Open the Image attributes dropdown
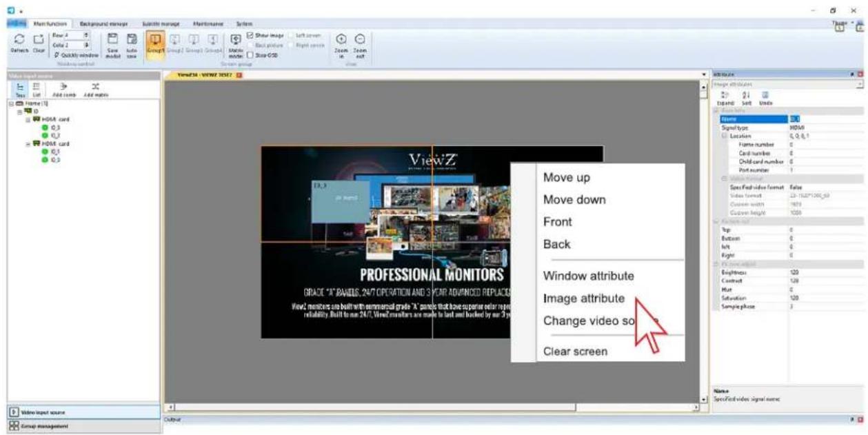This screenshot has width=868, height=435. pos(860,84)
